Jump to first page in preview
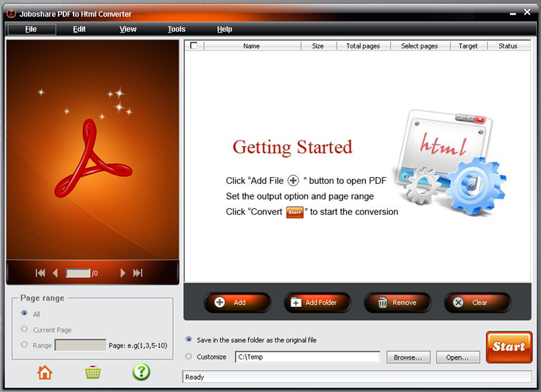The width and height of the screenshot is (541, 392). click(x=40, y=273)
